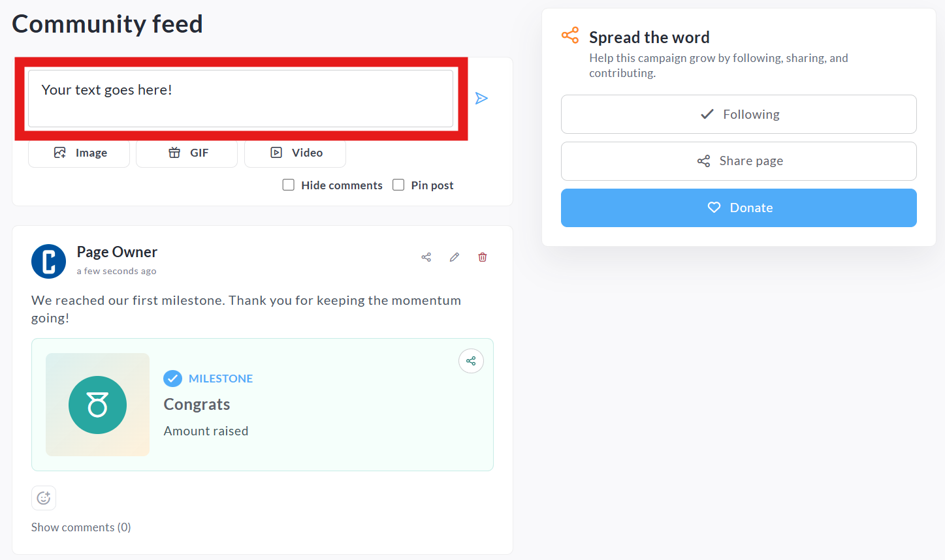Share the milestone card with the circular share icon
Viewport: 945px width, 560px height.
coord(471,361)
